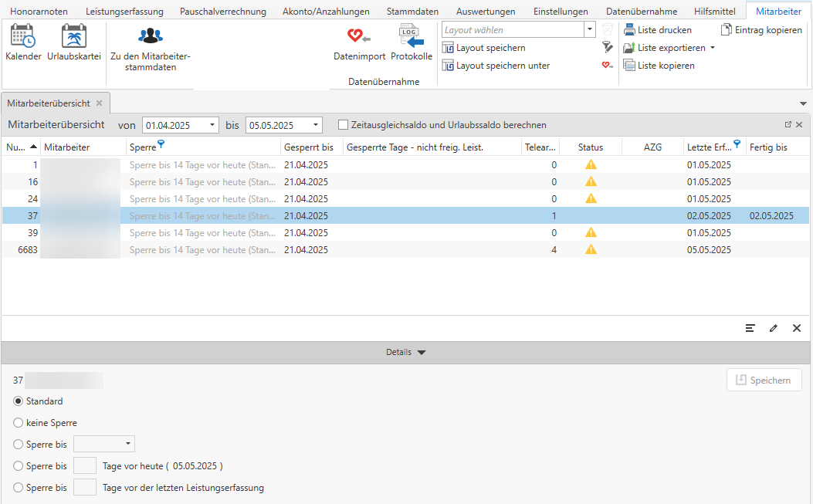The width and height of the screenshot is (813, 504).
Task: Click the Liste drucken printer icon
Action: 630,30
